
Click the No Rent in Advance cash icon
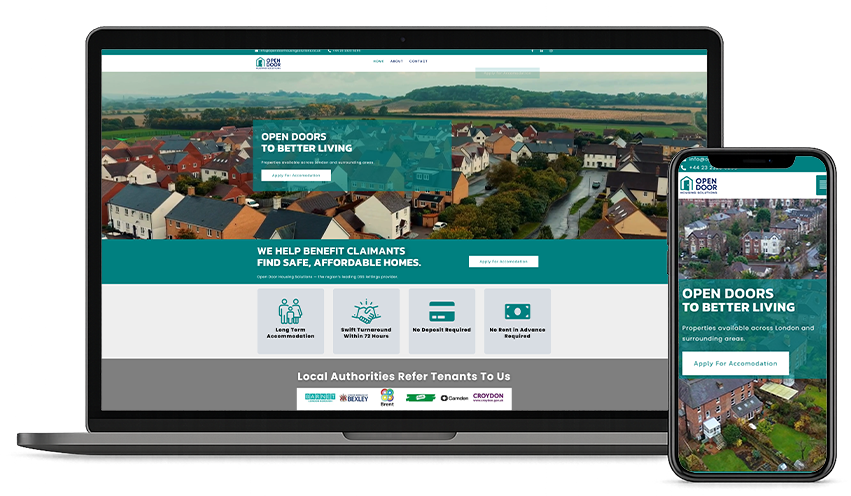click(517, 311)
